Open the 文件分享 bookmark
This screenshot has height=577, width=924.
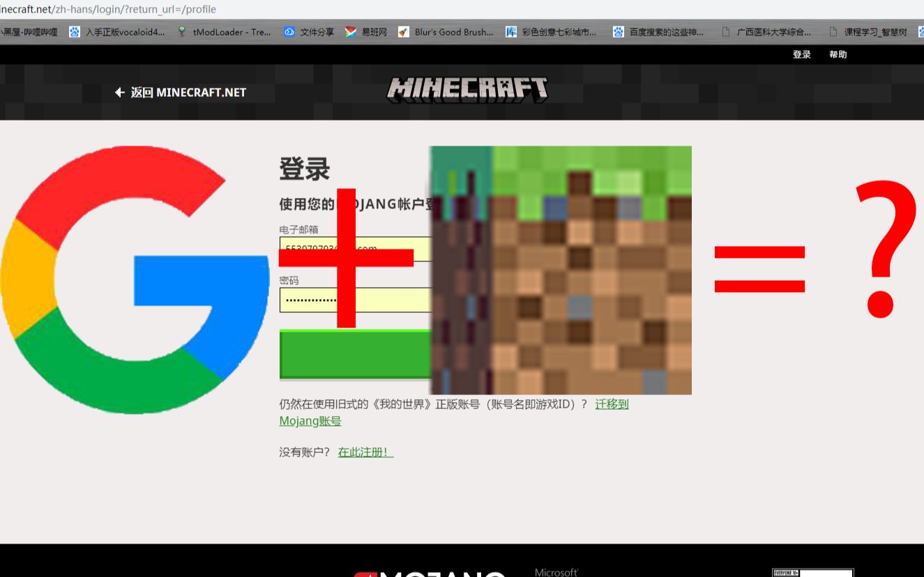[309, 32]
